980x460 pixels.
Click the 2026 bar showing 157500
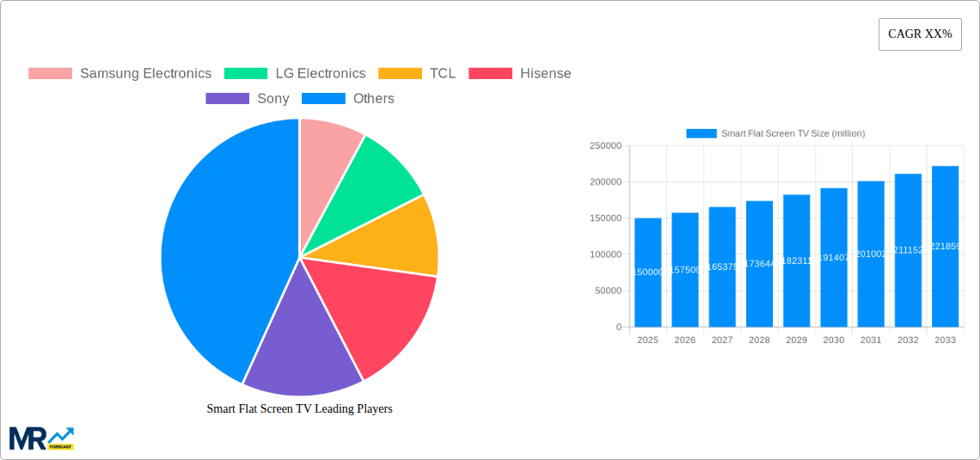coord(685,269)
